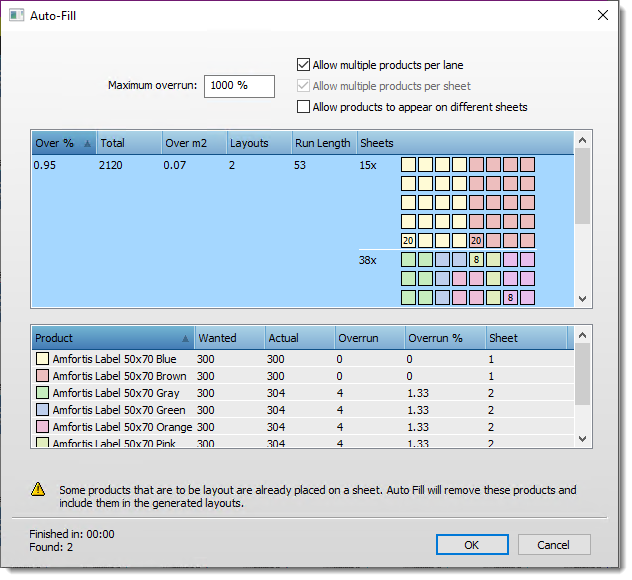Click OK to accept the layouts
The image size is (632, 580).
pos(472,545)
